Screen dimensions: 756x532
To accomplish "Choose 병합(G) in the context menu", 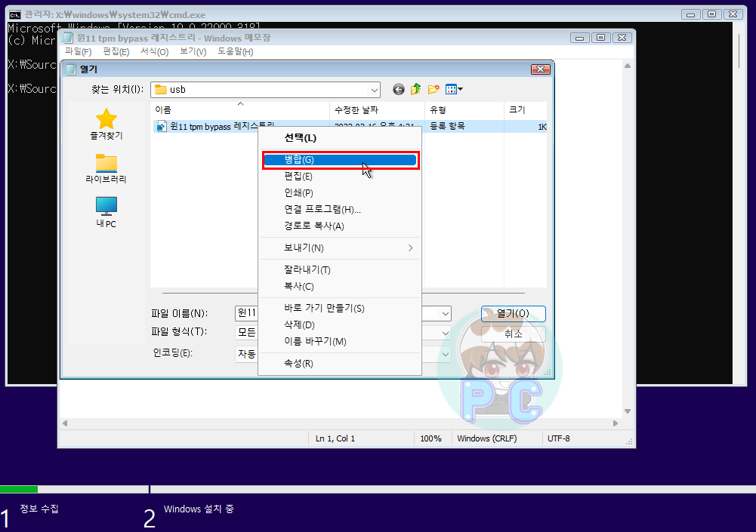I will [x=340, y=160].
